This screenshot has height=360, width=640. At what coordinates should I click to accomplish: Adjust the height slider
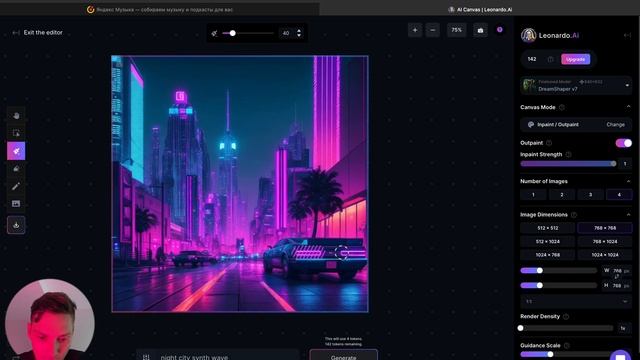[x=558, y=285]
